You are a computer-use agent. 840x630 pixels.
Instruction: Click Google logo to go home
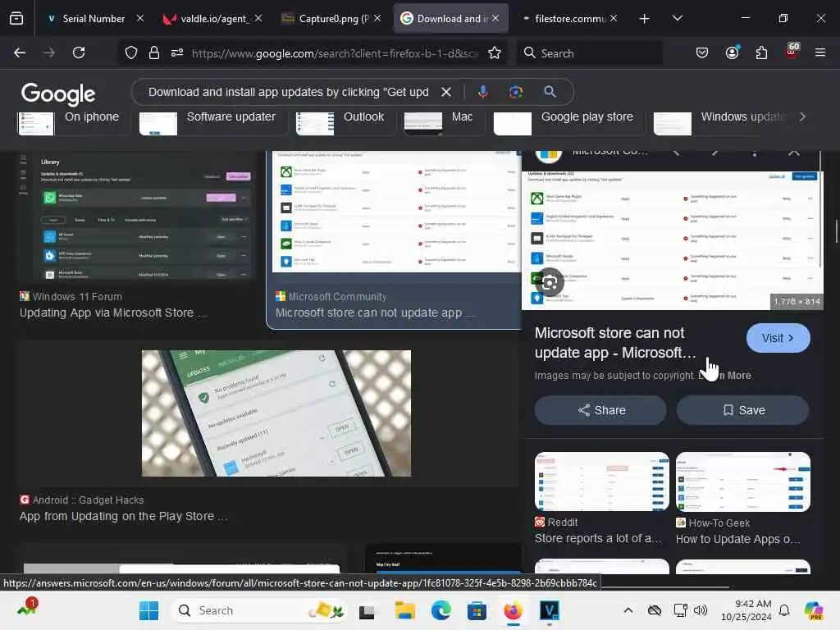click(x=58, y=94)
